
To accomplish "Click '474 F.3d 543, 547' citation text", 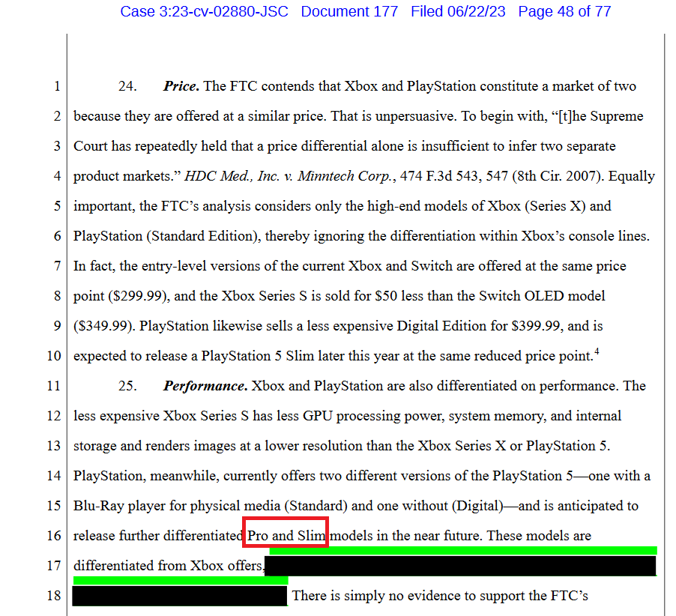I will click(454, 176).
